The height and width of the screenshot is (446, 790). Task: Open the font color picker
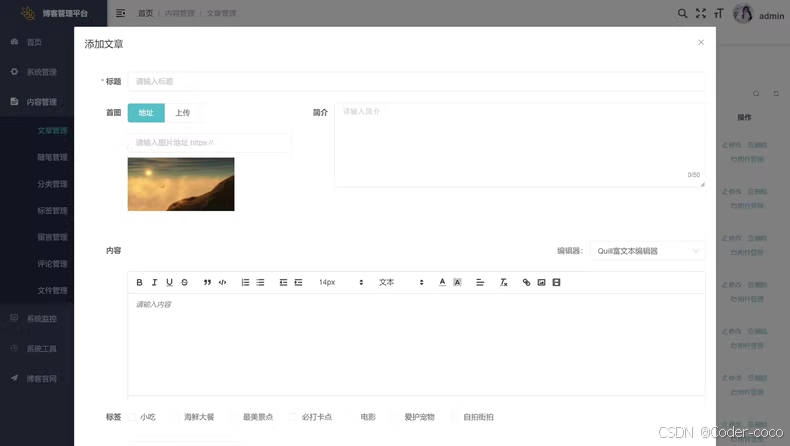[x=442, y=282]
